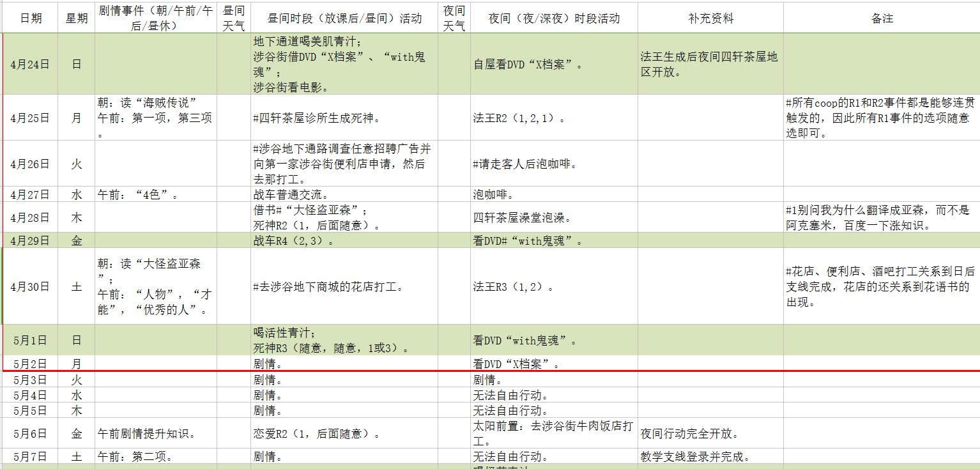Click the 夜间天气 header cell
This screenshot has width=980, height=469.
[453, 18]
